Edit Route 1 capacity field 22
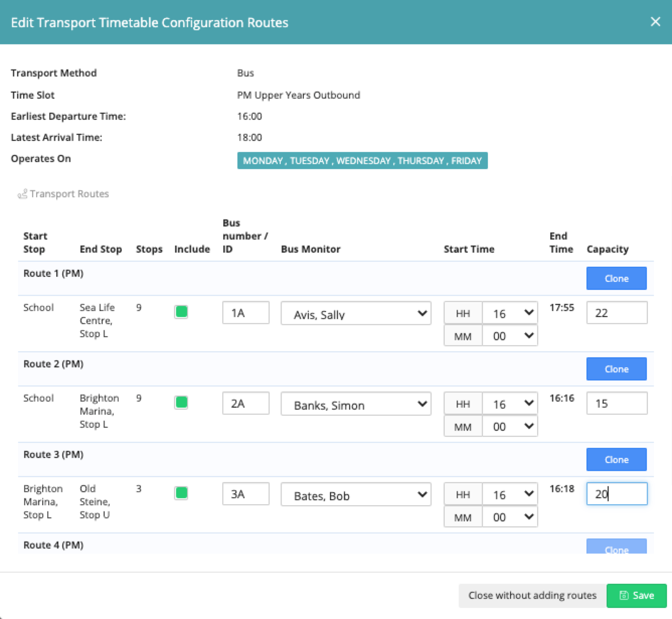 coord(617,313)
